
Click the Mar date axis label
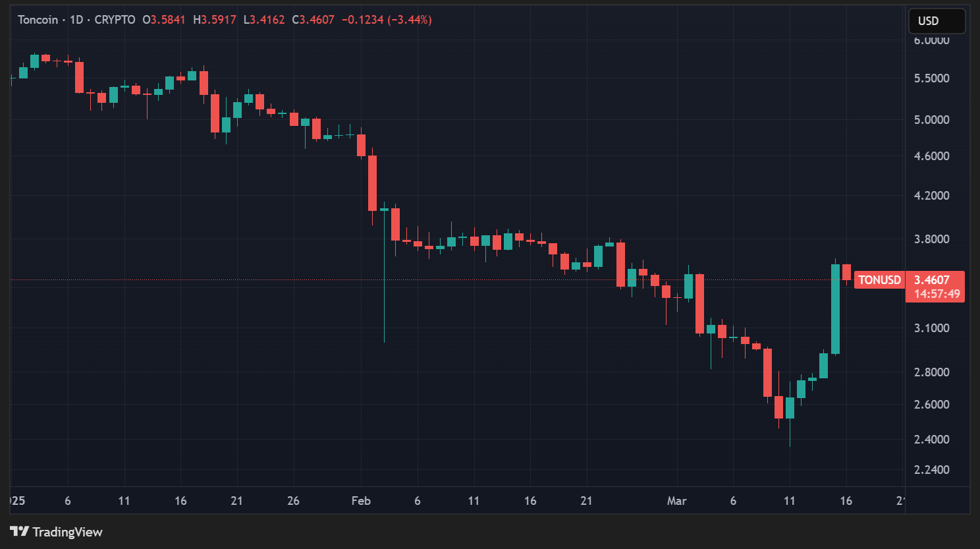676,501
